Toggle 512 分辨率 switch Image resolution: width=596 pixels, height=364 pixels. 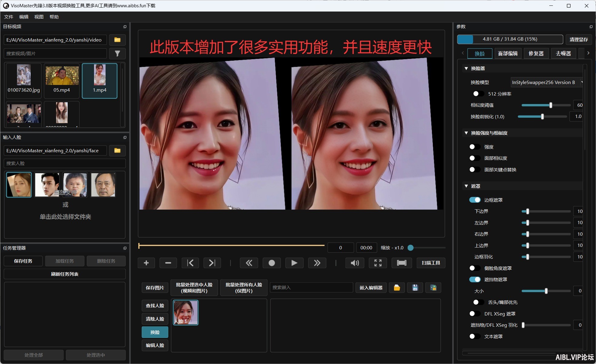click(x=478, y=94)
